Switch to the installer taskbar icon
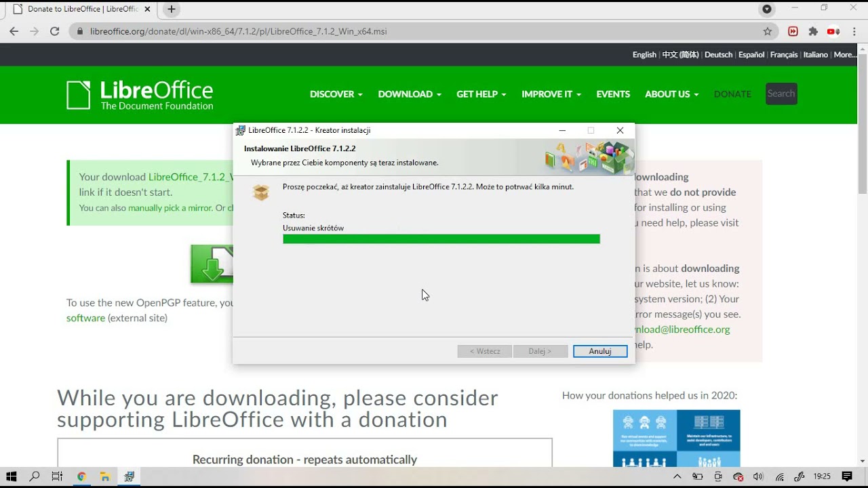The width and height of the screenshot is (868, 488). click(129, 476)
